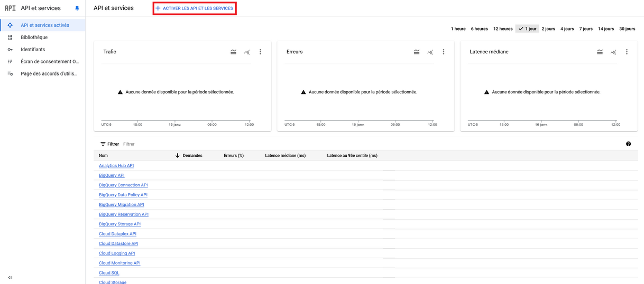Open BigQuery Connection API link
644x284 pixels.
point(123,185)
